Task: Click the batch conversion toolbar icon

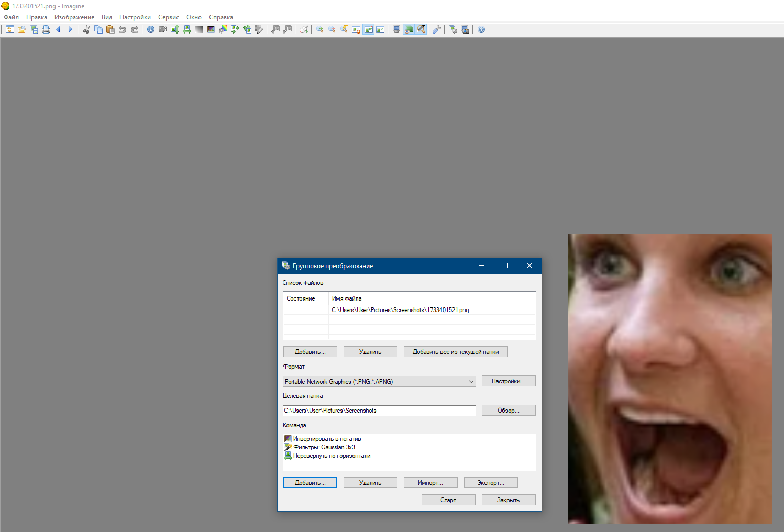Action: point(453,29)
